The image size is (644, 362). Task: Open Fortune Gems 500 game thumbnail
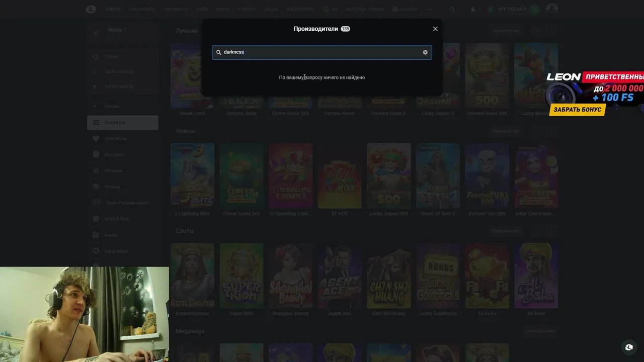[487, 75]
